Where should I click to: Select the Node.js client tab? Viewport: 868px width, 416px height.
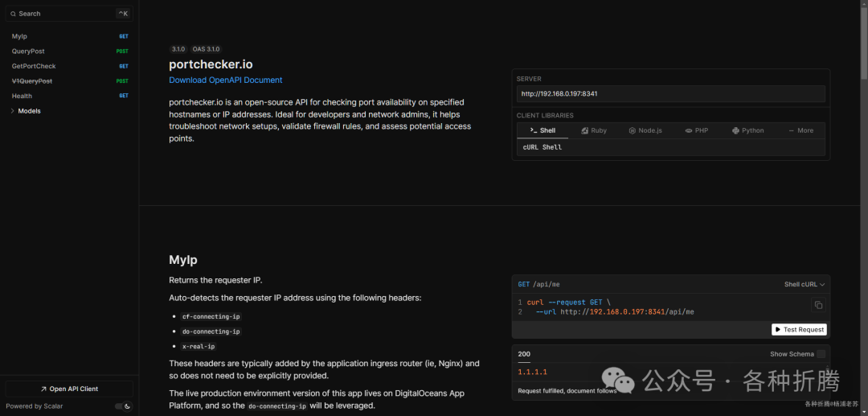pos(645,130)
